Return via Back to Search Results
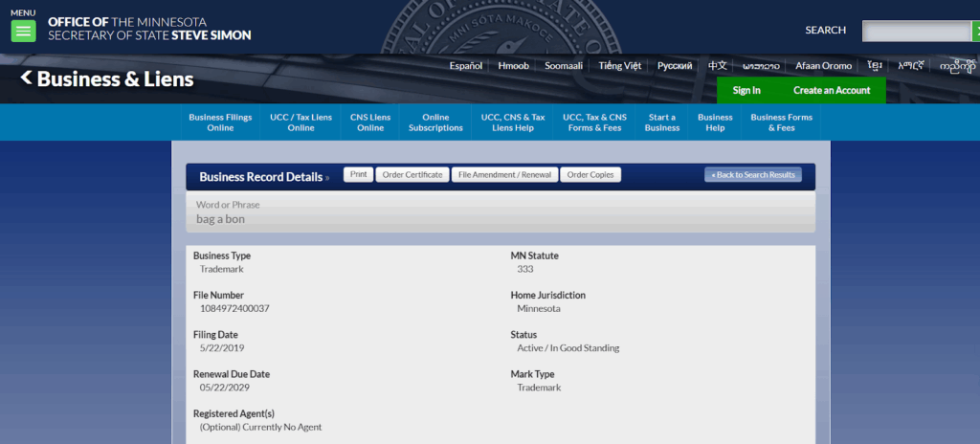Screen dimensions: 980x444 tap(753, 175)
